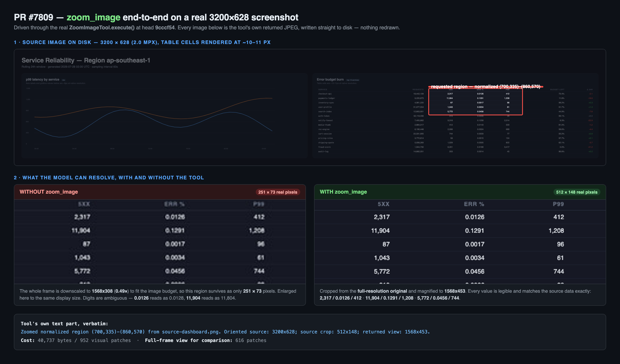
Task: Click the "SERVICE" column header in the source table
Action: pyautogui.click(x=323, y=89)
